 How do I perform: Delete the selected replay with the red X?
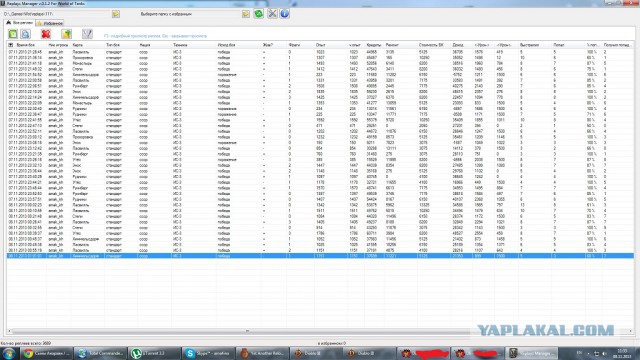click(x=46, y=34)
